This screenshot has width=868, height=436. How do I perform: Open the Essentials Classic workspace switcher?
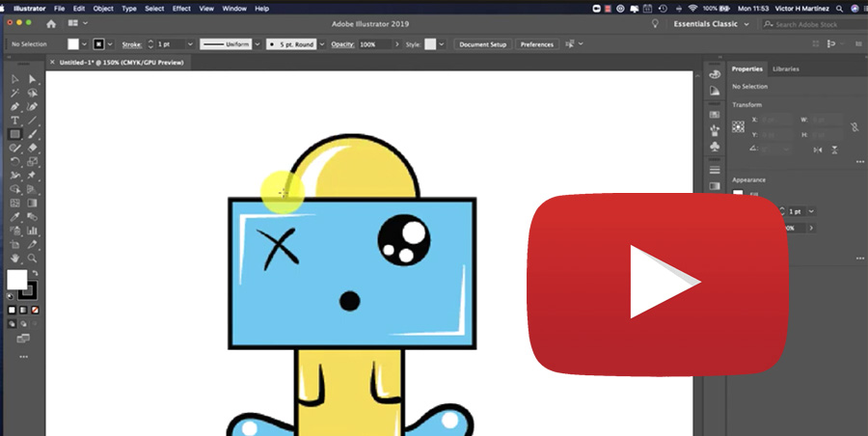pyautogui.click(x=711, y=24)
